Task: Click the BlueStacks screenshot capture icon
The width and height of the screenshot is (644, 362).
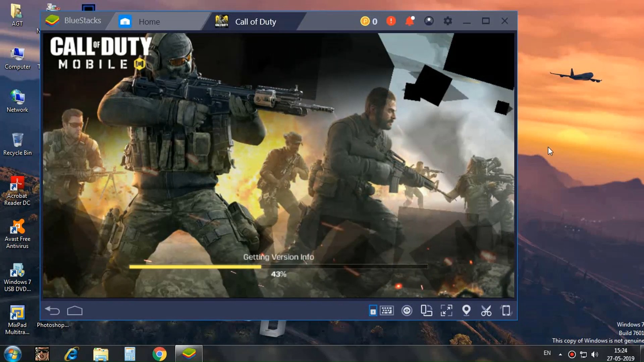Action: click(486, 310)
